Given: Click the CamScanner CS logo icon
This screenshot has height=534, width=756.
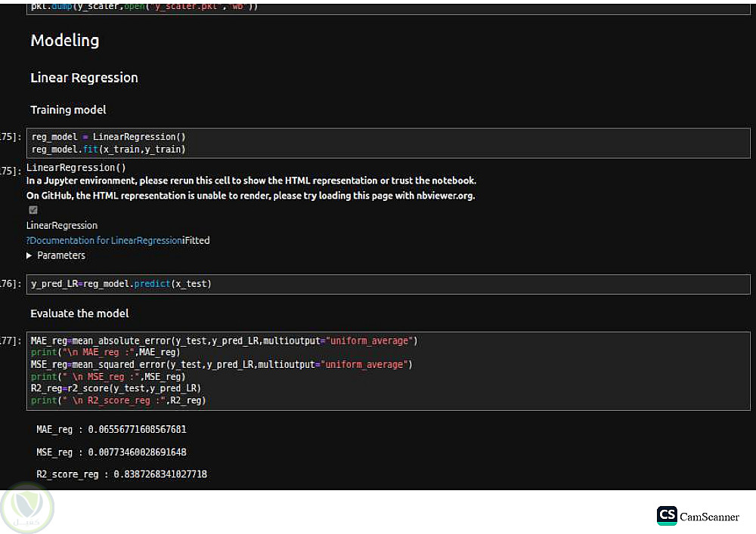Looking at the screenshot, I should tap(667, 516).
